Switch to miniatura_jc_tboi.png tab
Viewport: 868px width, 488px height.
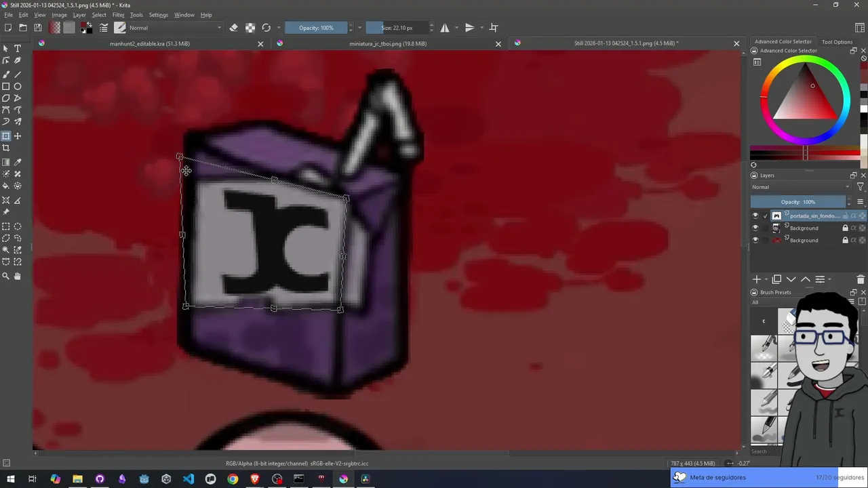coord(388,43)
